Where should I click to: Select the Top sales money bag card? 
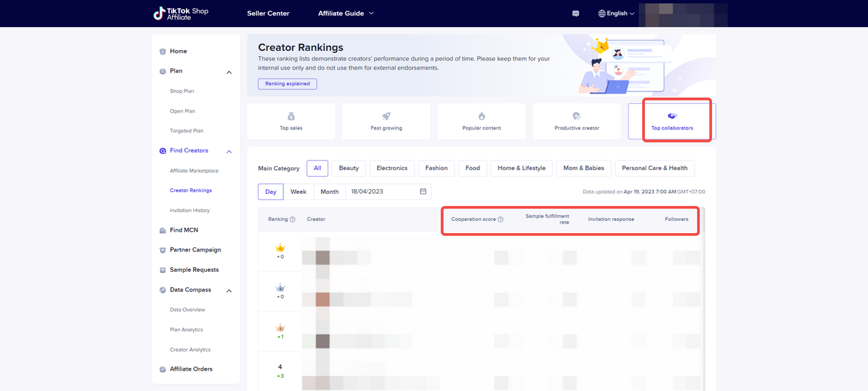coord(291,121)
